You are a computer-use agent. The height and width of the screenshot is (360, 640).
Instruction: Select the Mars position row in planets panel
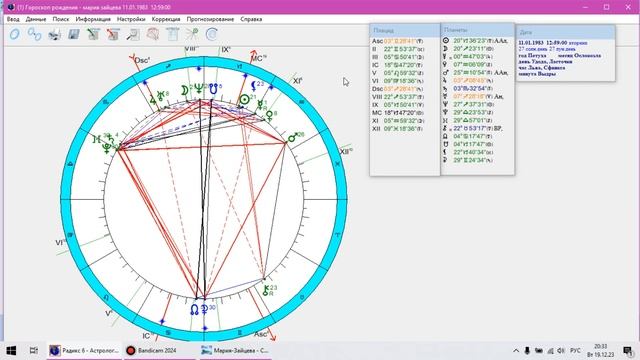(476, 73)
